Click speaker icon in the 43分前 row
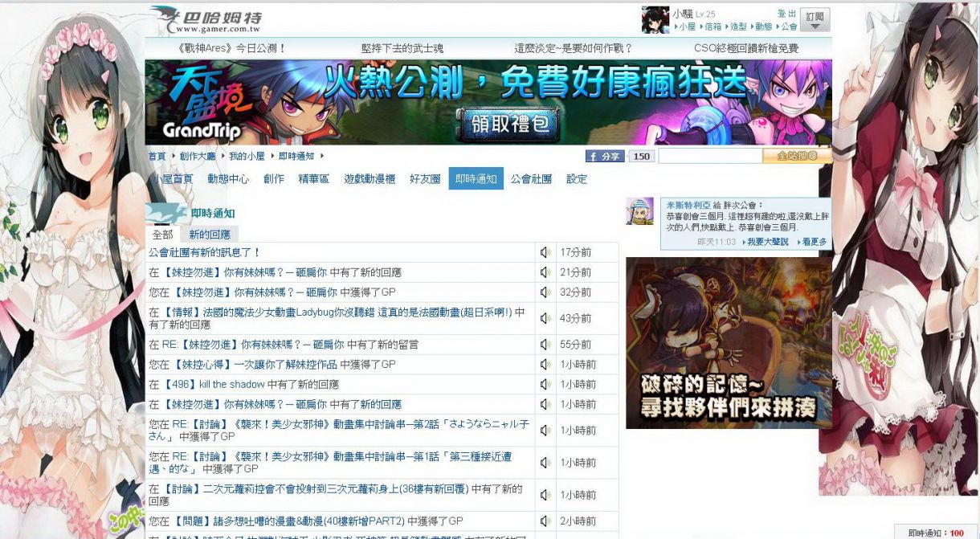The width and height of the screenshot is (980, 539). [x=545, y=318]
